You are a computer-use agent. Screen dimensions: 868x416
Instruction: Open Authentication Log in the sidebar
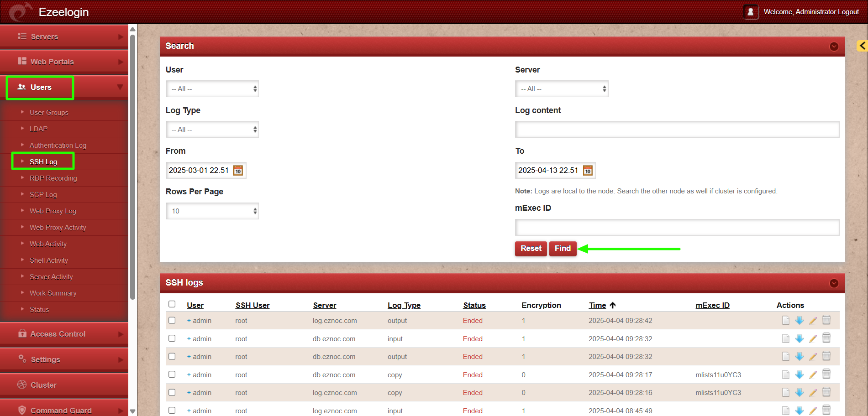58,146
